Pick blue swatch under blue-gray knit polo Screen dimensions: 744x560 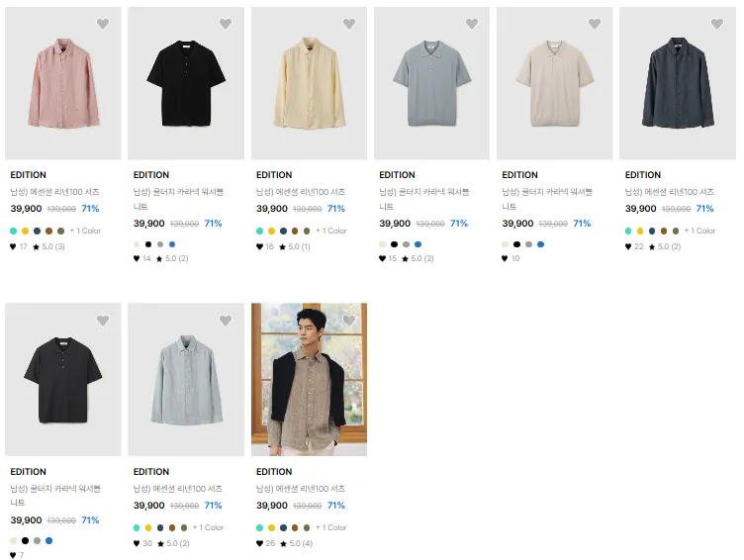[x=418, y=244]
